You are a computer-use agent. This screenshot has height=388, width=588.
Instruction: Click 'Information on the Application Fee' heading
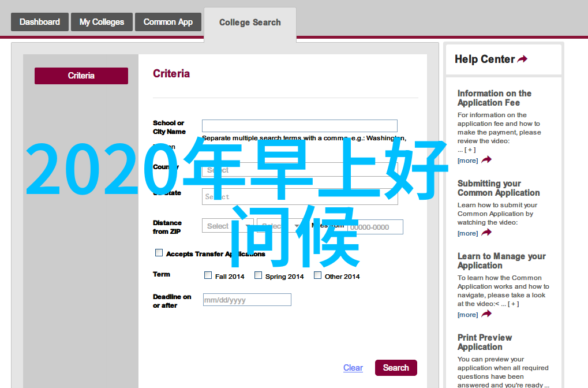(x=495, y=98)
